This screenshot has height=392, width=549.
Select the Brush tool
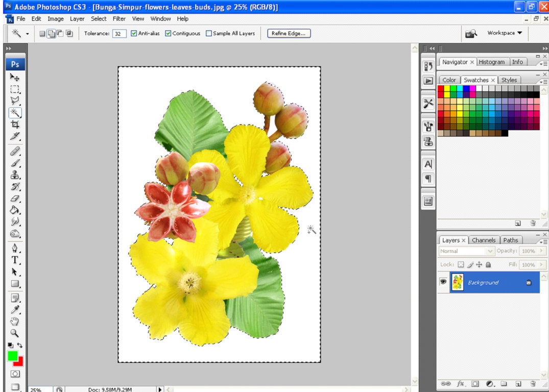(15, 163)
